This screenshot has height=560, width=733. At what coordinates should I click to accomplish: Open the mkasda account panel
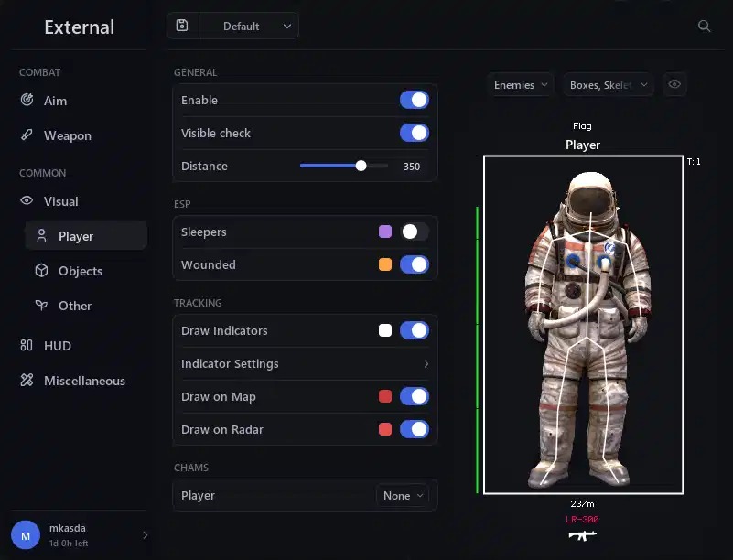(78, 534)
